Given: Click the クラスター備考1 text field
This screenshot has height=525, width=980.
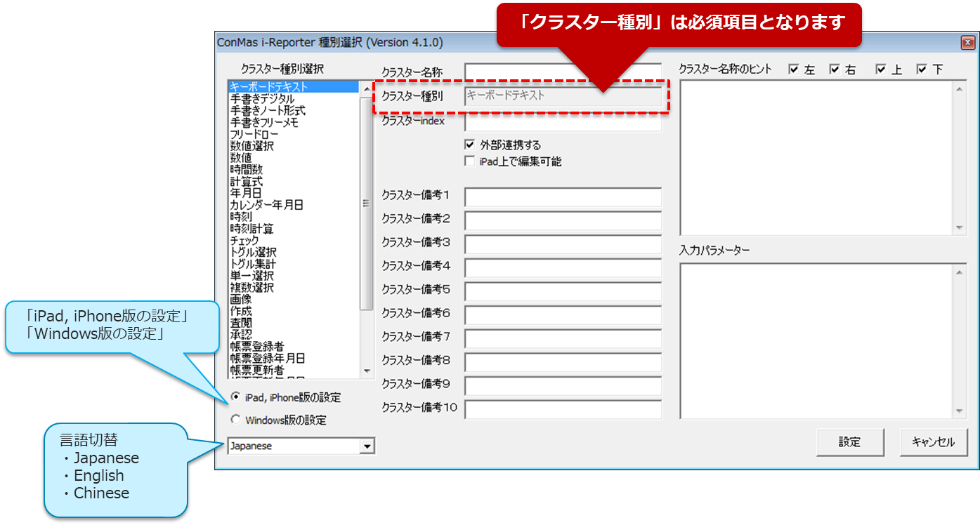Looking at the screenshot, I should [563, 197].
